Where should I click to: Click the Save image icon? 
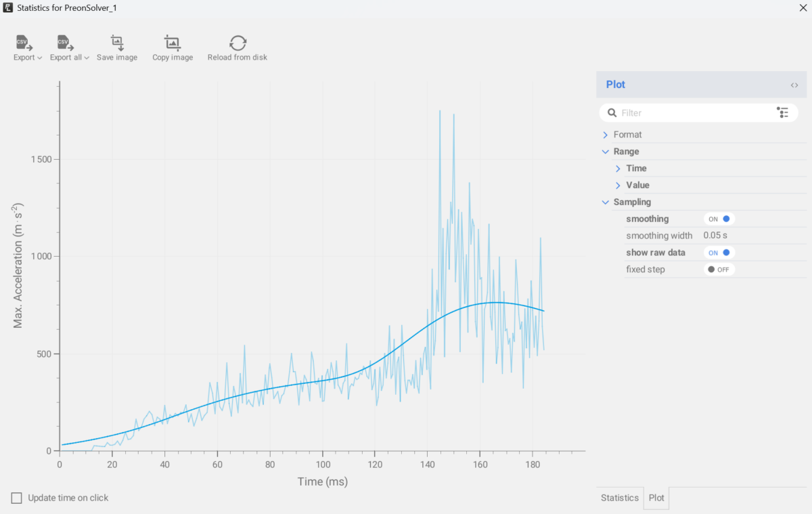tap(117, 43)
